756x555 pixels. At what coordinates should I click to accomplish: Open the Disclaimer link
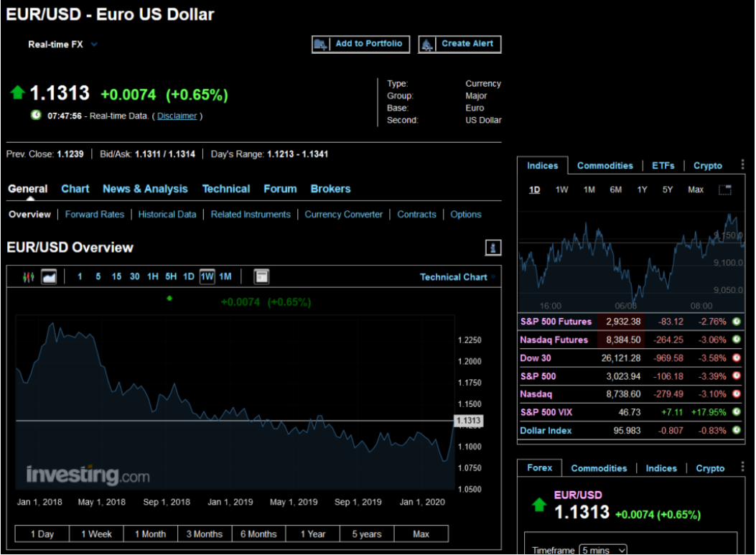click(x=177, y=116)
